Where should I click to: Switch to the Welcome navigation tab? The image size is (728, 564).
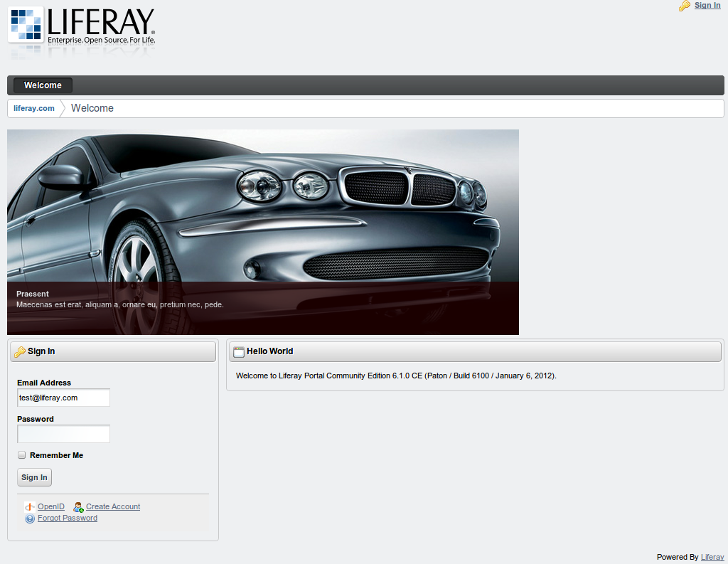click(41, 85)
